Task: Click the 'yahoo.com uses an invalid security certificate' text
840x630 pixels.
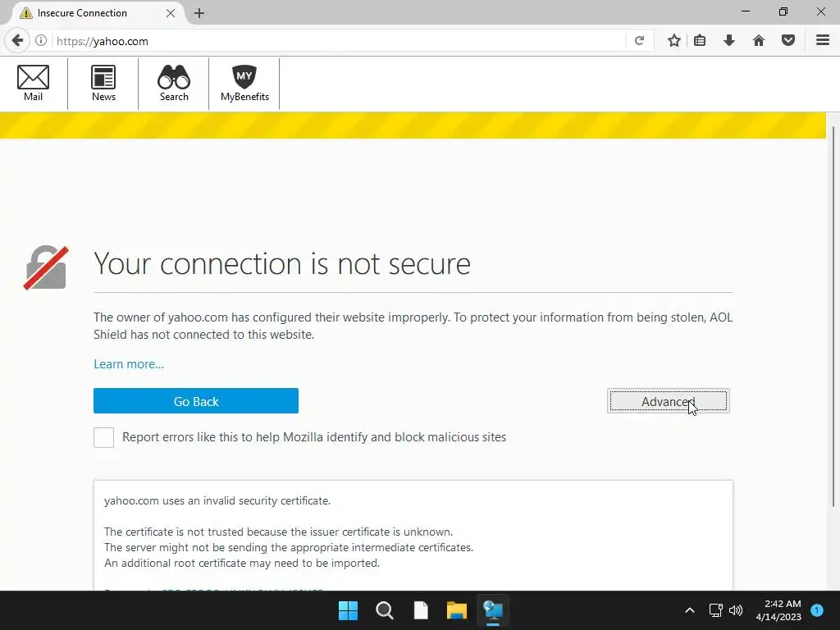Action: (217, 501)
